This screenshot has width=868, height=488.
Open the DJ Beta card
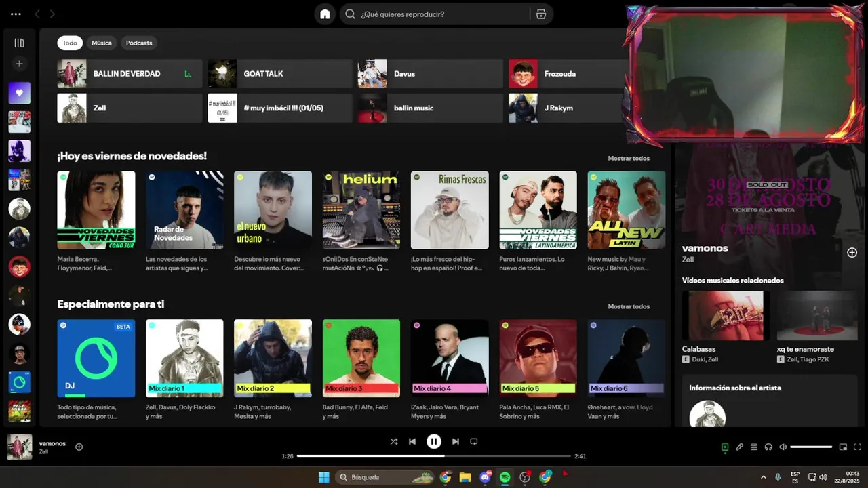(96, 359)
